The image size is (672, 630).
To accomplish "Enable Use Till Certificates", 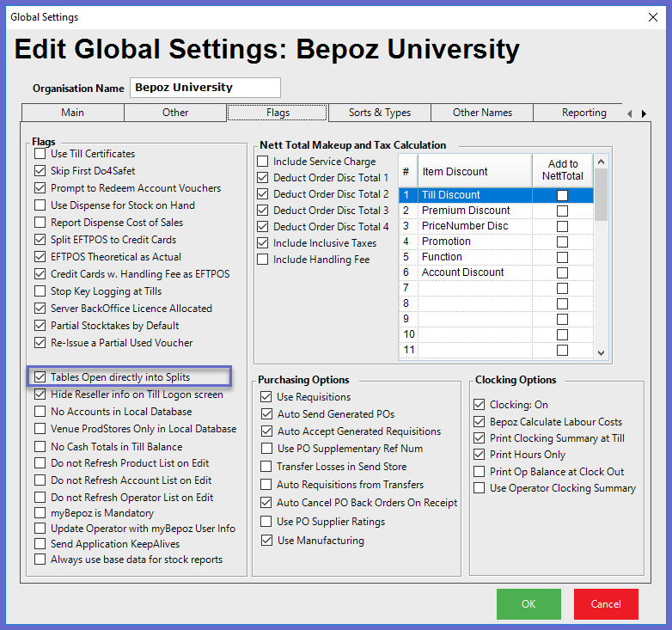I will coord(40,154).
